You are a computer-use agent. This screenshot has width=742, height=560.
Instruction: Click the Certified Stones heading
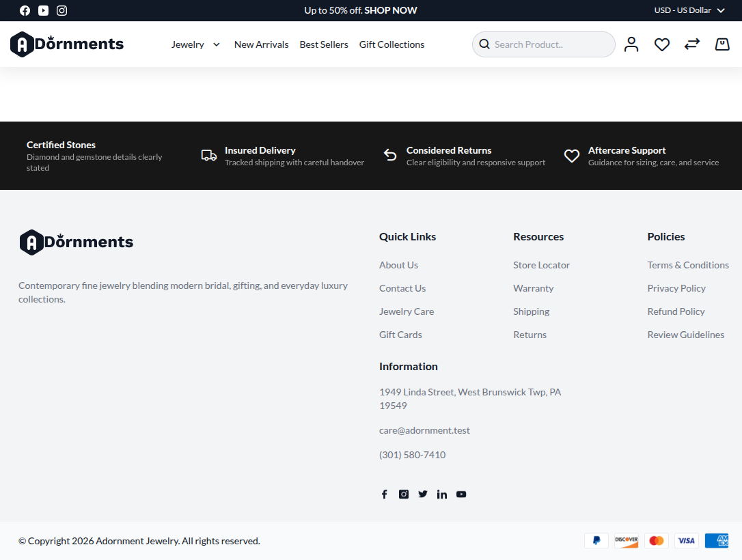(x=61, y=145)
